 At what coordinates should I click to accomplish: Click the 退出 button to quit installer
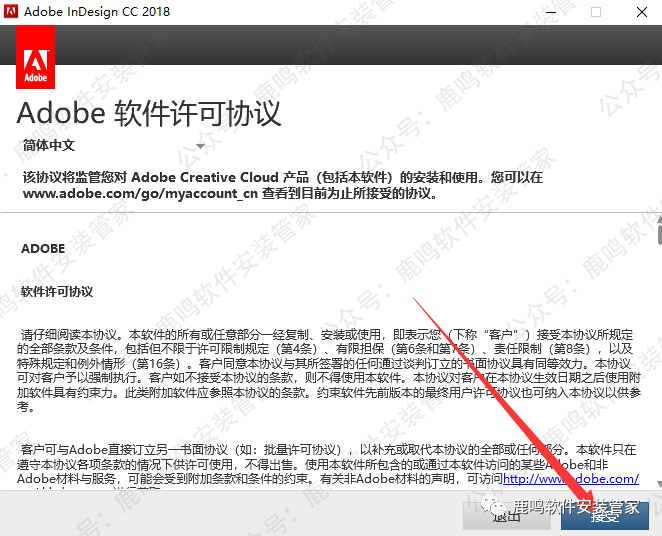pyautogui.click(x=506, y=516)
